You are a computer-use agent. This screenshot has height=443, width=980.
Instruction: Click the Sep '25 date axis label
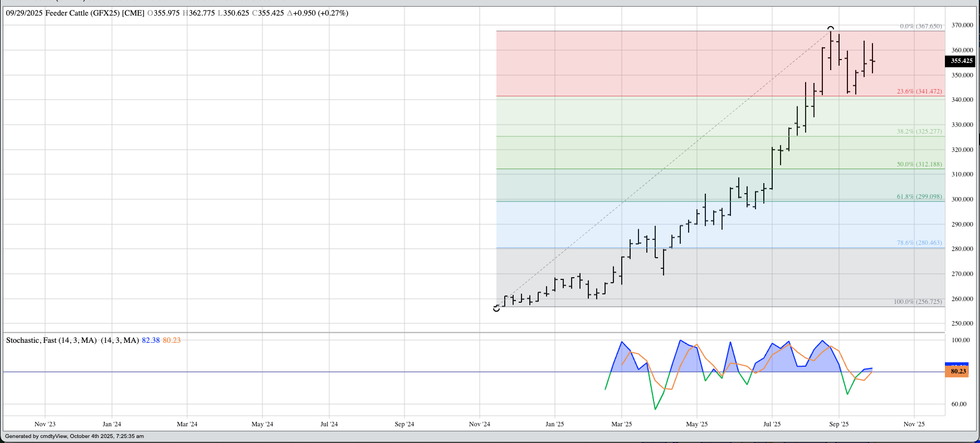tap(838, 424)
